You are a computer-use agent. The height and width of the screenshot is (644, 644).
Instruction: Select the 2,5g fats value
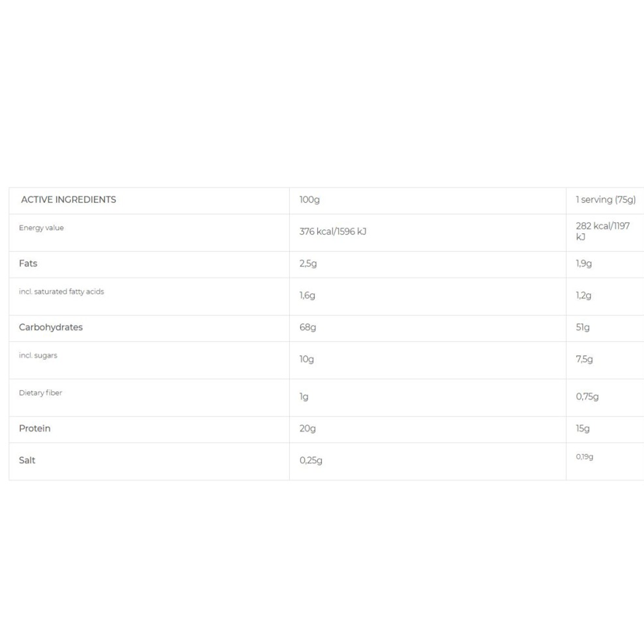pos(308,264)
